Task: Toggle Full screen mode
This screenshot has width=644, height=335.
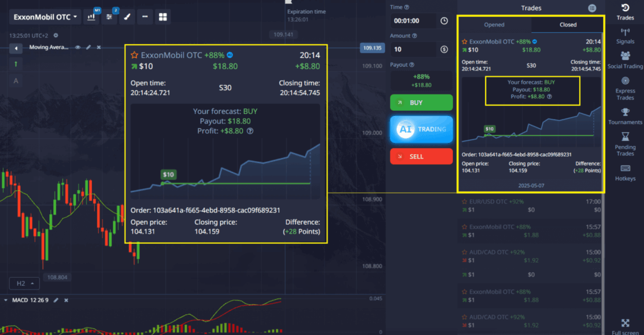Action: 625,327
